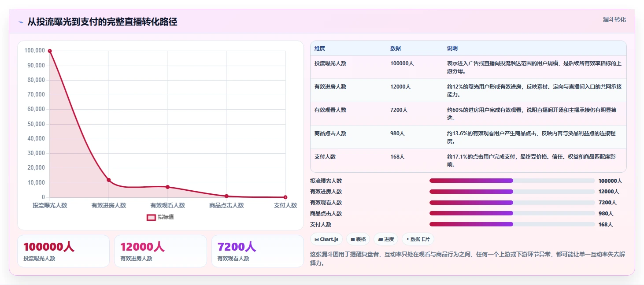Image resolution: width=644 pixels, height=285 pixels.
Task: Click the Chart.js chip
Action: coord(326,239)
